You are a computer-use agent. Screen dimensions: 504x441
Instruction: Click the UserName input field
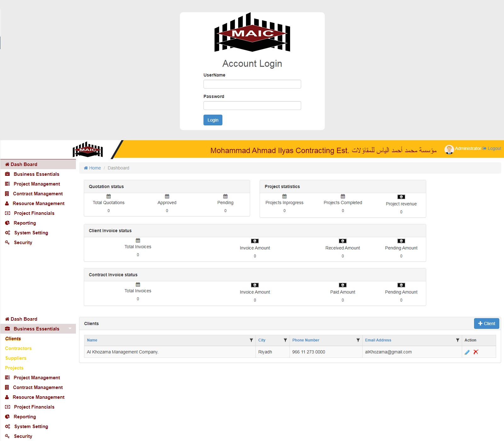point(252,84)
